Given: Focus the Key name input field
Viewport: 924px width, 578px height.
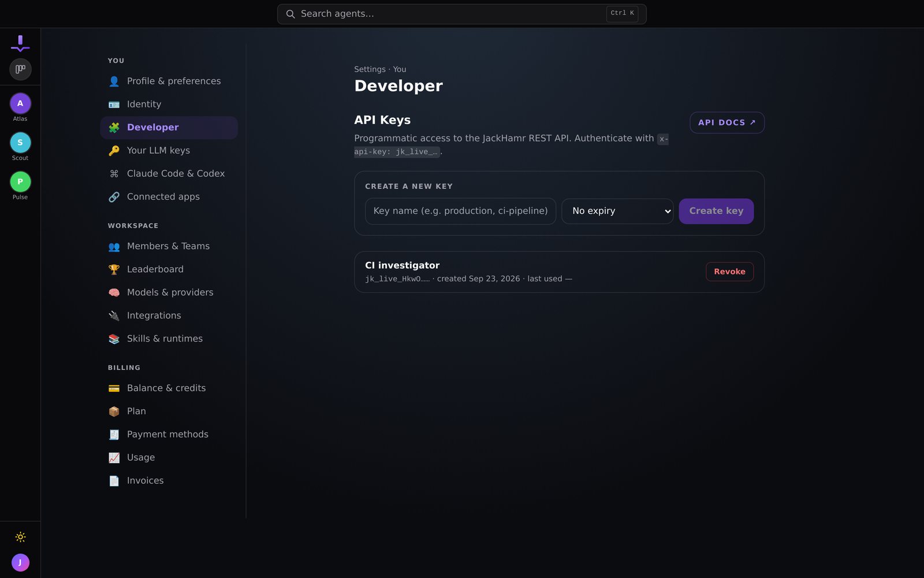Looking at the screenshot, I should 460,211.
